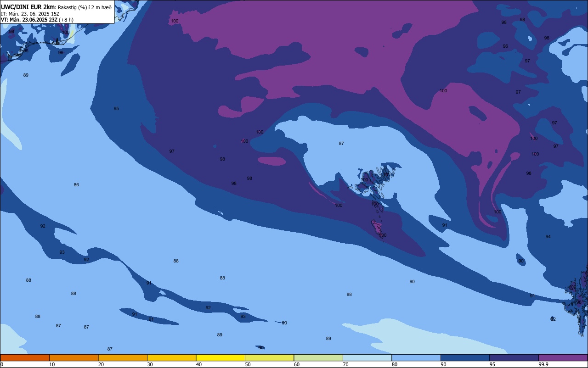
Task: Select the 'IT: Mán. 23. 06. 2025 15Z' line
Action: tap(30, 13)
